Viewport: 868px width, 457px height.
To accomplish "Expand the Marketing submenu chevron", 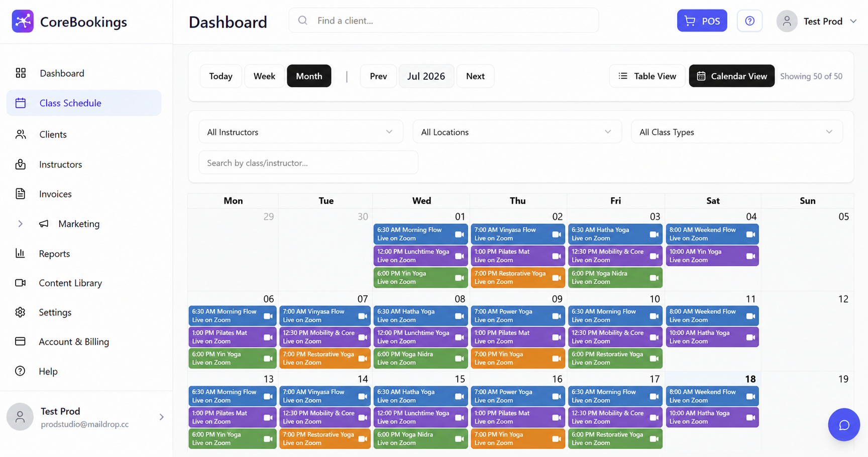I will pos(21,224).
